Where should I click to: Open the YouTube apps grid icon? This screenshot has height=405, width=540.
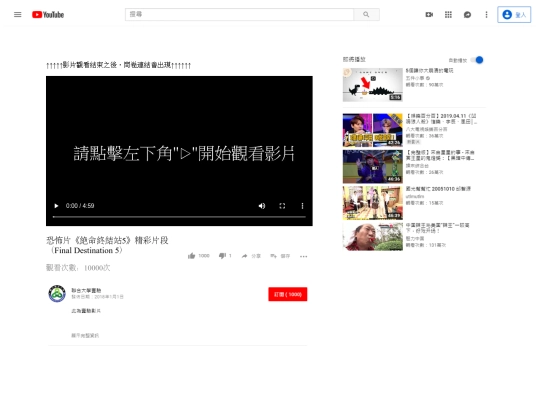[448, 14]
